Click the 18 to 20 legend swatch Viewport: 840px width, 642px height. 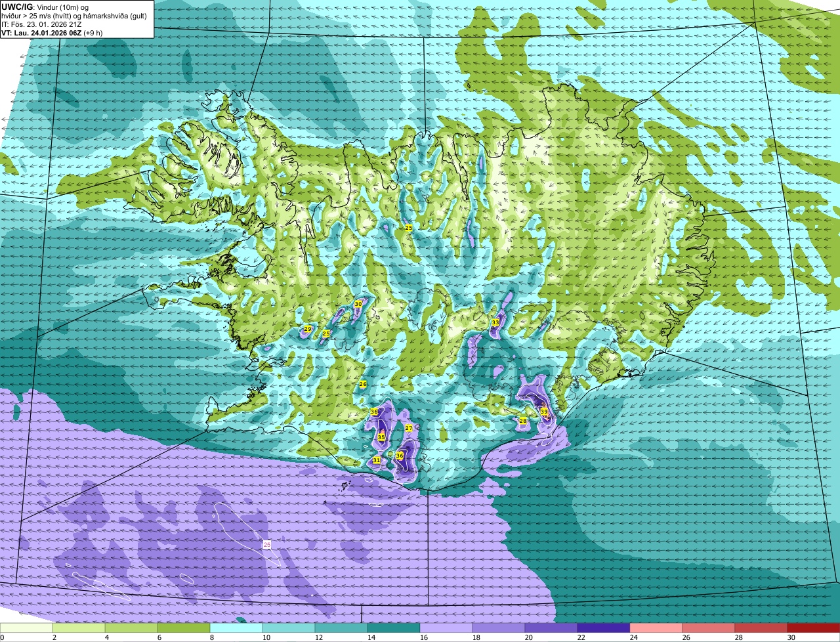[x=499, y=628]
